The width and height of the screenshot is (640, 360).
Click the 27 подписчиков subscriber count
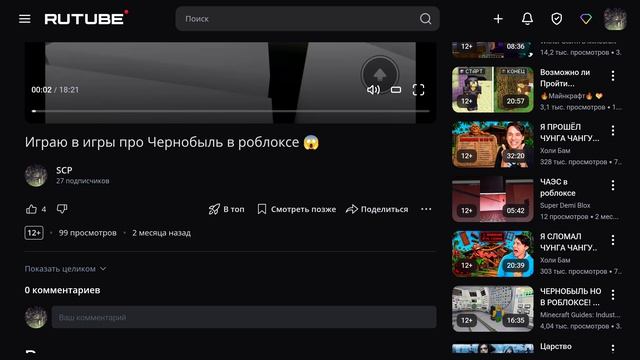(82, 181)
